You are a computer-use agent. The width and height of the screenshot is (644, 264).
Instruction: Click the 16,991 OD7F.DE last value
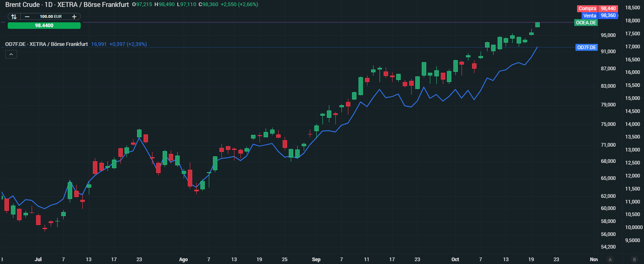point(99,44)
